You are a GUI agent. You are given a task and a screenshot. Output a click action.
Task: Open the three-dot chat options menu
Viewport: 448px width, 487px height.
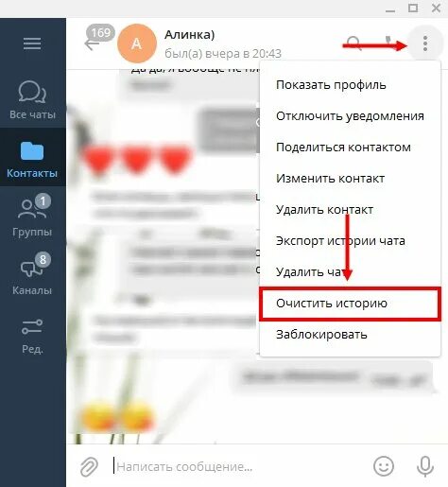click(425, 43)
